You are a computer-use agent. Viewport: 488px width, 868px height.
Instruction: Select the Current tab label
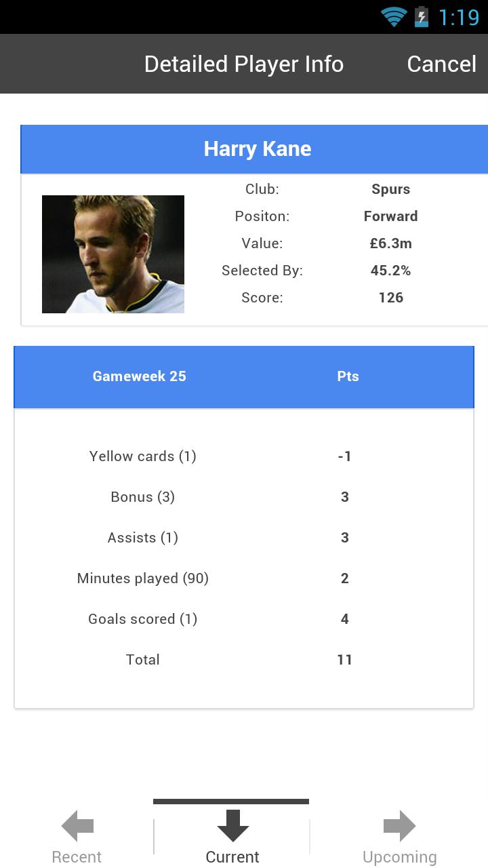(232, 857)
